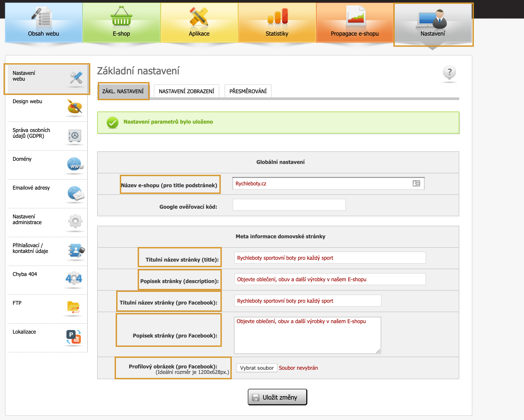The height and width of the screenshot is (420, 524).
Task: Click the textarea resize handle corner
Action: click(378, 351)
